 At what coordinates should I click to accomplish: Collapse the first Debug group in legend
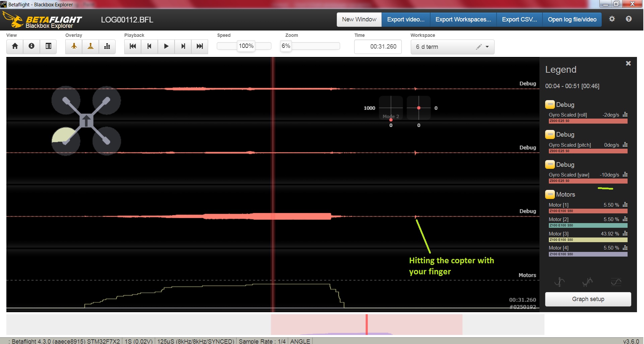point(550,105)
